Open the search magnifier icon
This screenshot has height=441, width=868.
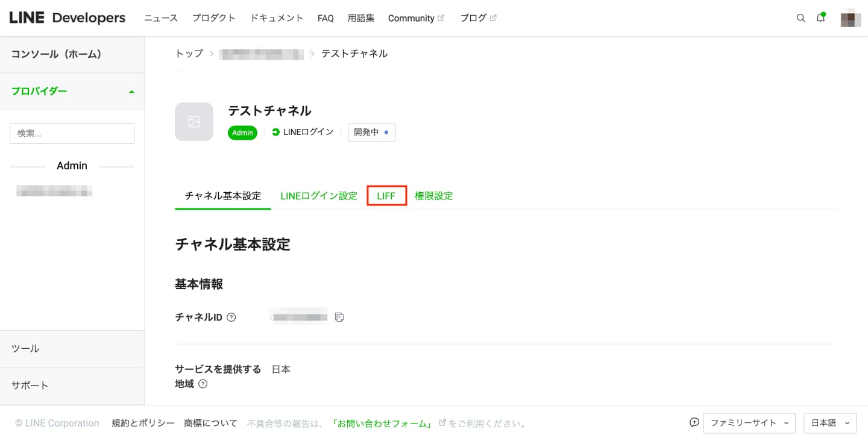800,18
